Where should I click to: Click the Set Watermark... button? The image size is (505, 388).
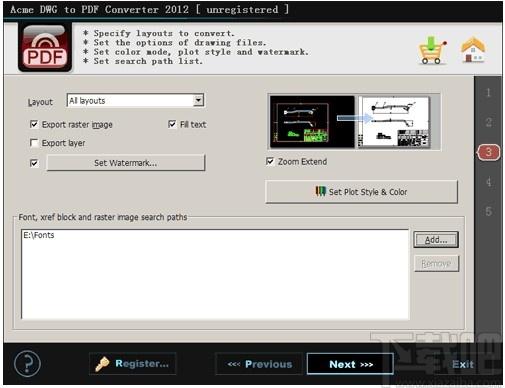pos(126,163)
